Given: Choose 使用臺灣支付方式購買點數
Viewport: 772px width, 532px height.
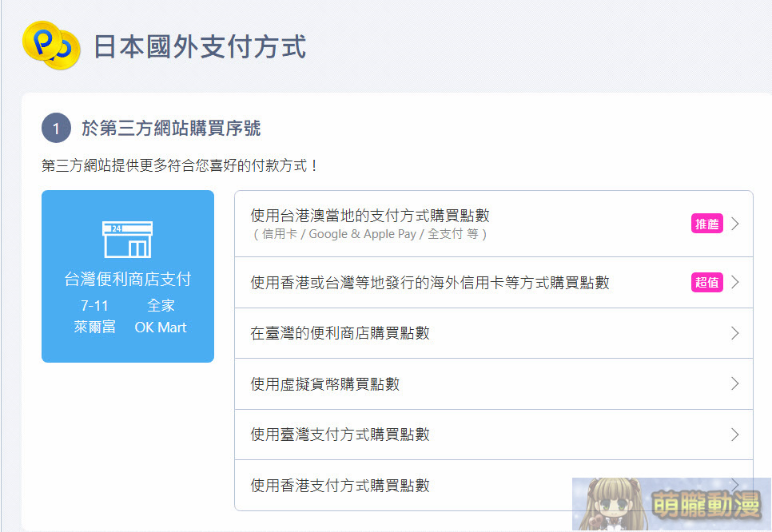Looking at the screenshot, I should point(340,435).
